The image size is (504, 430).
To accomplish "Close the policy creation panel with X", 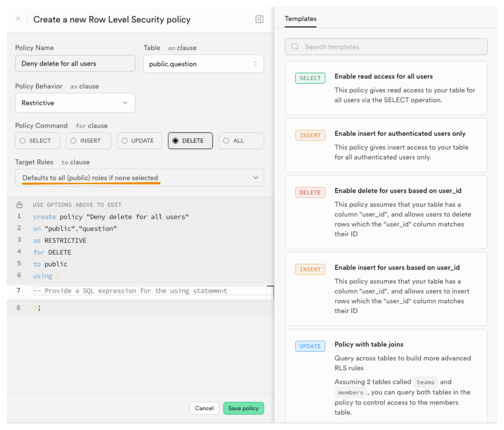I will pyautogui.click(x=18, y=19).
